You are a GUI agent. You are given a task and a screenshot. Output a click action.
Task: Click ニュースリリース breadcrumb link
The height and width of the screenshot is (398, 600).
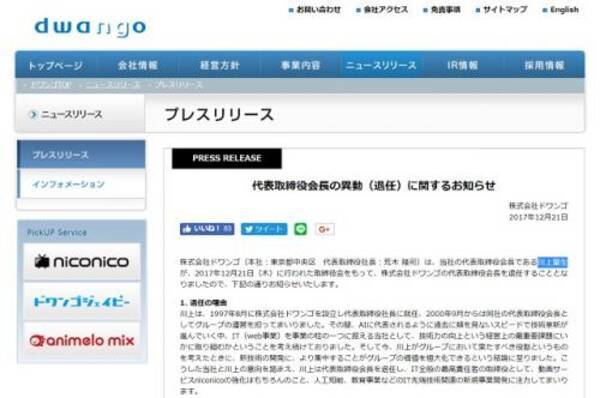pos(112,85)
